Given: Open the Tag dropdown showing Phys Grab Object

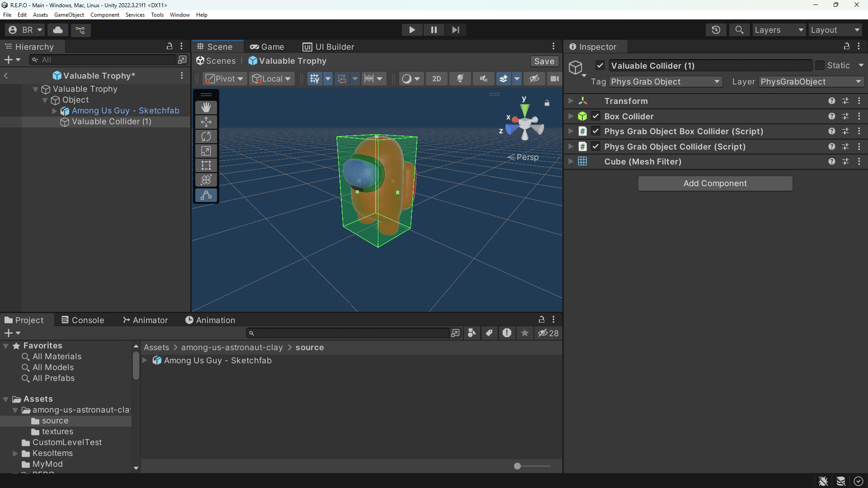Looking at the screenshot, I should click(x=665, y=82).
